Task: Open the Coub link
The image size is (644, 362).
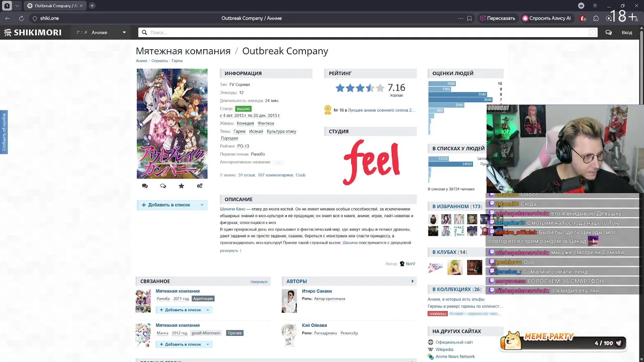Action: [x=300, y=175]
